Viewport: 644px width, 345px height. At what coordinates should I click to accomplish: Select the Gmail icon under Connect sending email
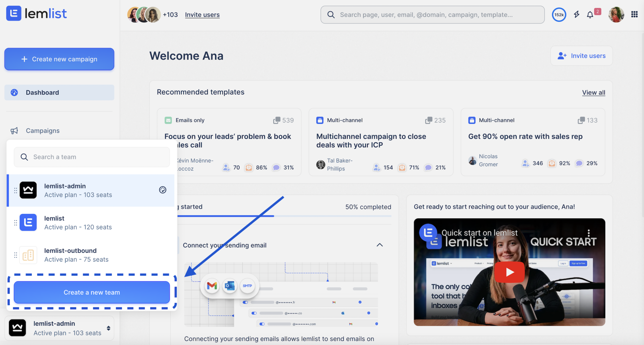[212, 286]
